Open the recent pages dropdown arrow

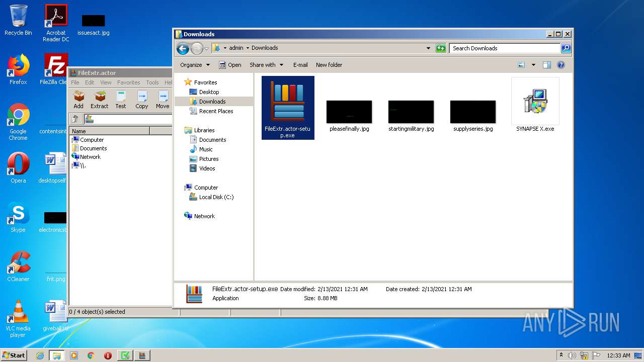(x=206, y=48)
